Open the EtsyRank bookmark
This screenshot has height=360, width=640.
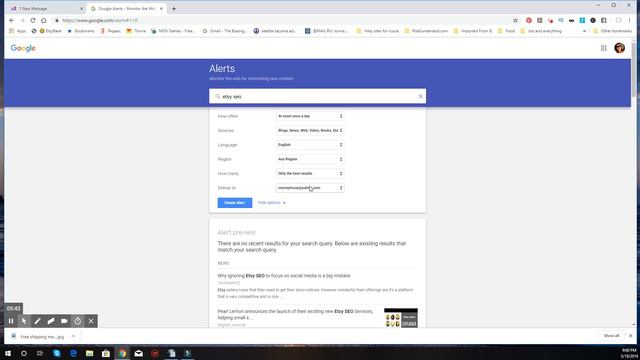(x=51, y=31)
